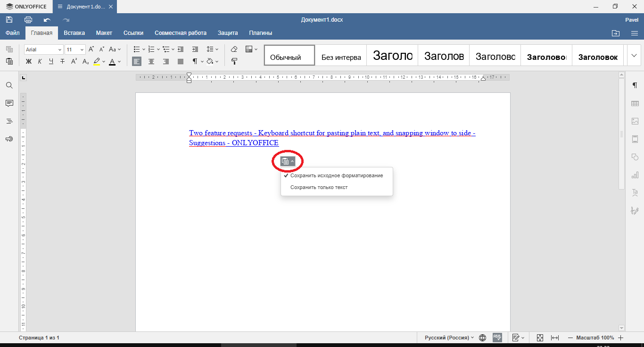Undo the last action
Viewport: 644px width, 347px height.
(x=47, y=20)
